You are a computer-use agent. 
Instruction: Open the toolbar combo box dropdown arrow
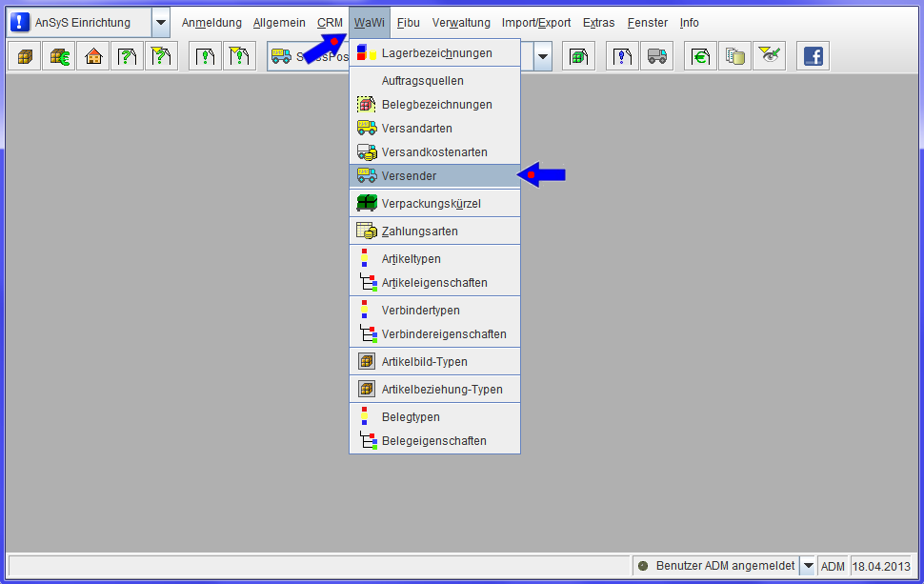(x=543, y=57)
